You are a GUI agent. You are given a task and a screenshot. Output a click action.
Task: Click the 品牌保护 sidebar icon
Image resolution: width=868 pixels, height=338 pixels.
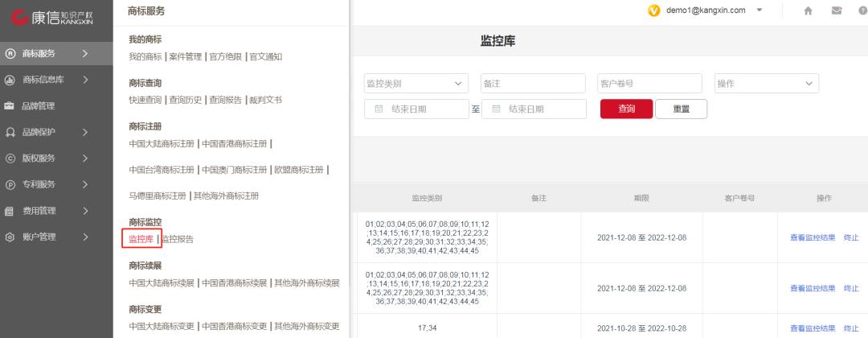(10, 132)
